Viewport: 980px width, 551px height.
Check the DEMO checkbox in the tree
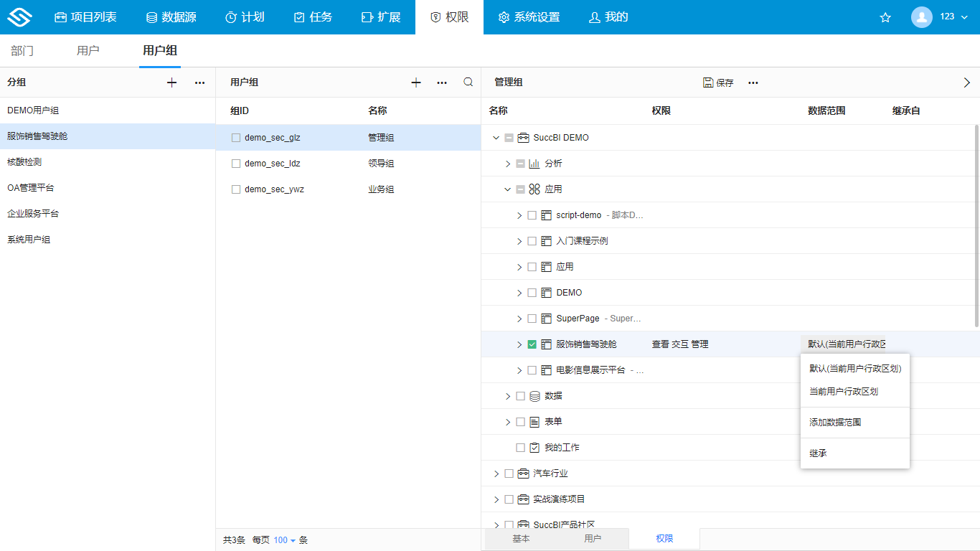[531, 292]
